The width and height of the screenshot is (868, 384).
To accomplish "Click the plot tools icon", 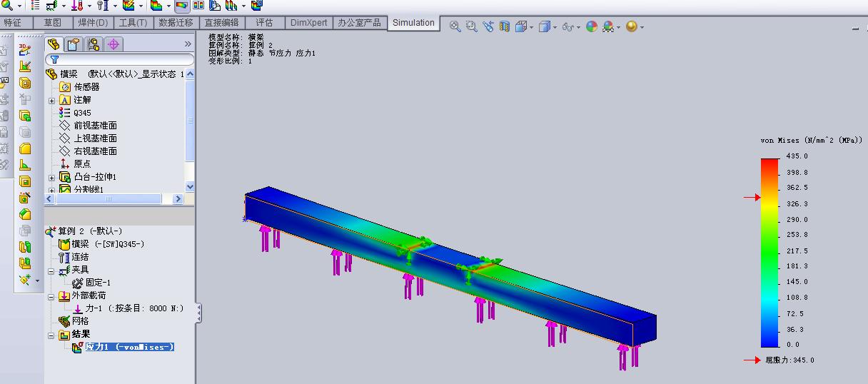I will (231, 5).
